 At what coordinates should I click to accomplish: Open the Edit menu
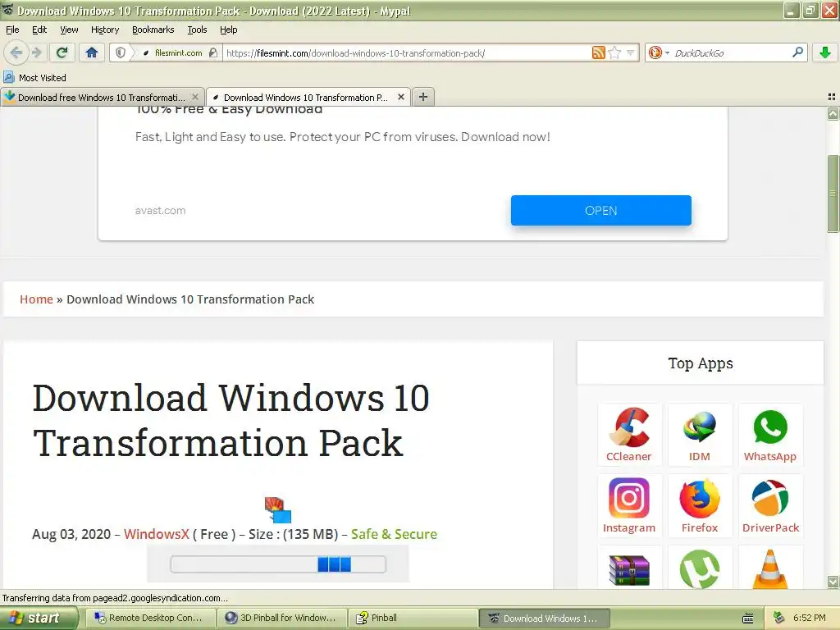(39, 30)
